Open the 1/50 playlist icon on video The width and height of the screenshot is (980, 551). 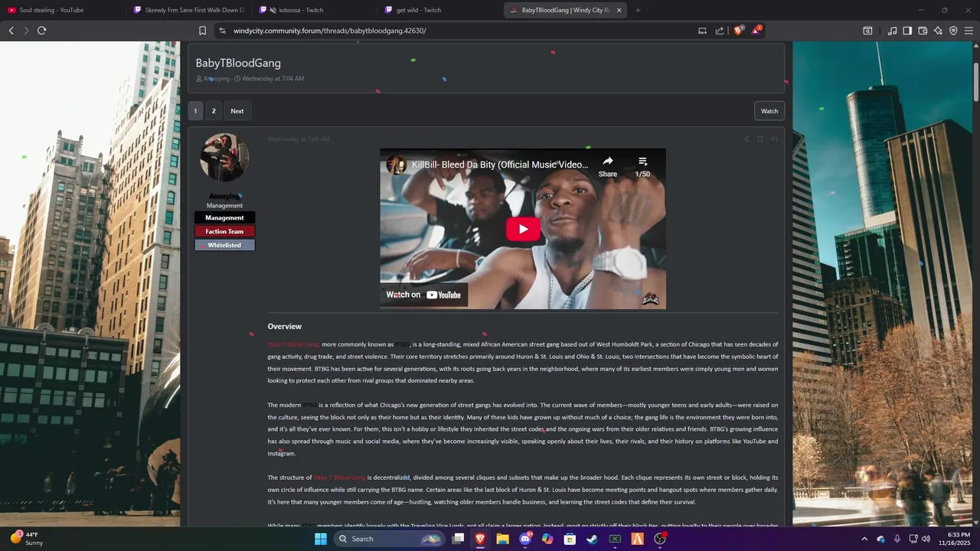[642, 165]
